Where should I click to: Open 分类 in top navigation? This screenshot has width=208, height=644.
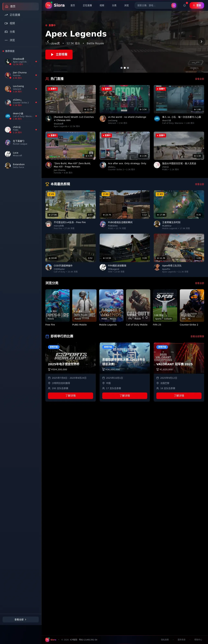coord(114,6)
